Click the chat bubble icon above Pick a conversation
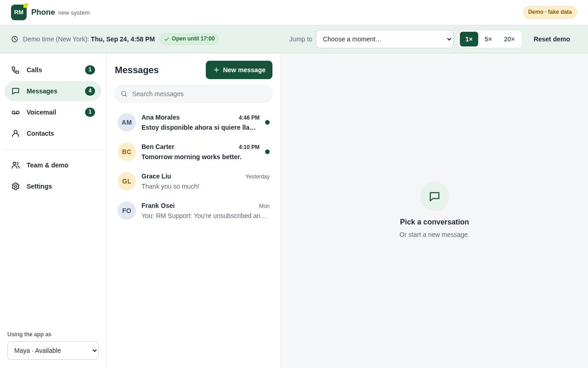Screen dimensions: 588x368 tap(435, 196)
